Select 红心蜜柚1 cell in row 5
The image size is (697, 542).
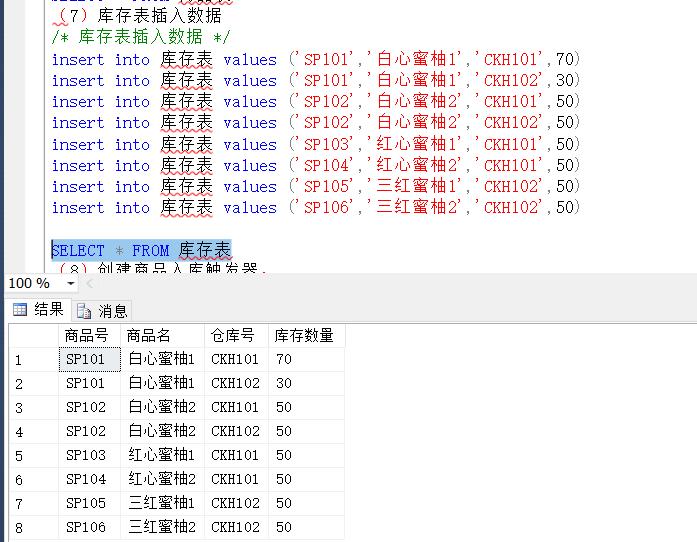[162, 455]
